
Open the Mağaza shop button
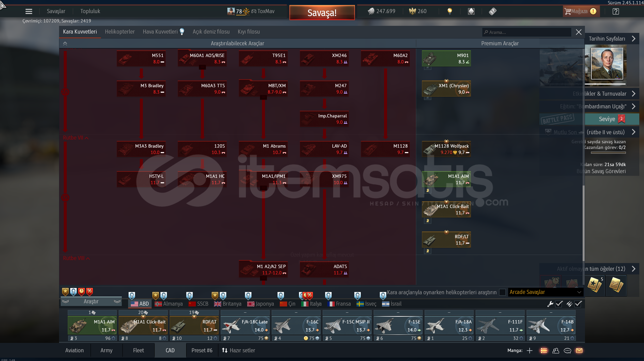pyautogui.click(x=581, y=11)
